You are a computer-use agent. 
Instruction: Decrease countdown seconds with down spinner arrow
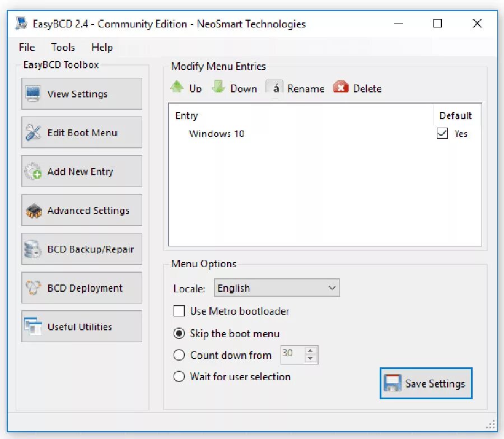click(x=310, y=358)
